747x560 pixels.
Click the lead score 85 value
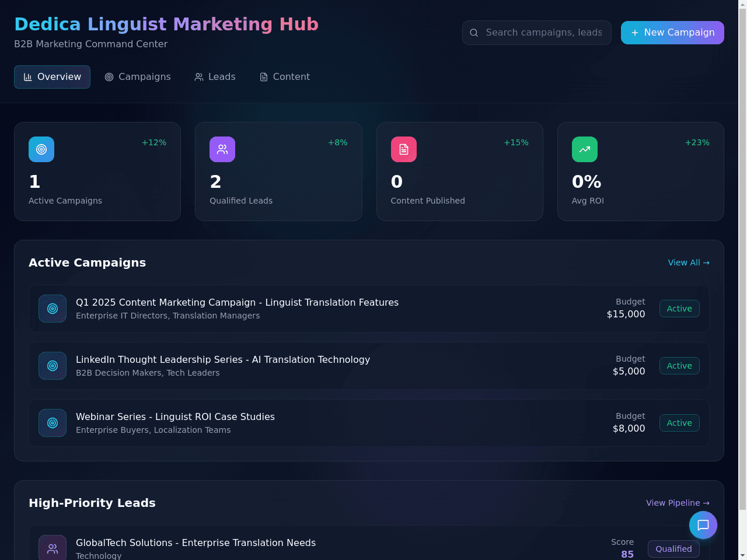[627, 554]
